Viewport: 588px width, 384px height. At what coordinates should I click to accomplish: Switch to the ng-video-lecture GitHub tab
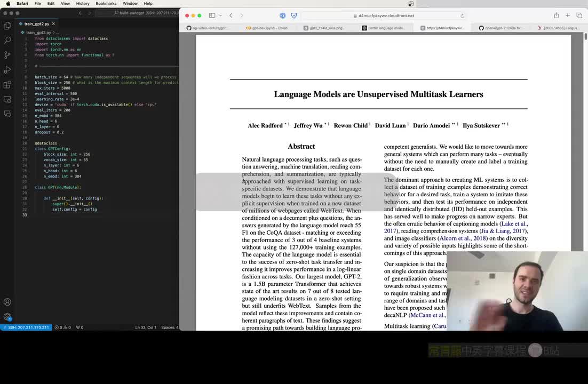click(x=209, y=28)
